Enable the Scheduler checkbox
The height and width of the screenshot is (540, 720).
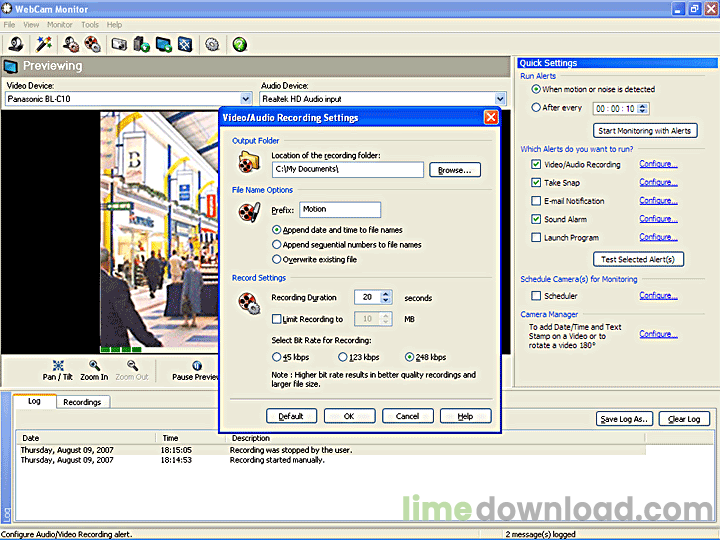(x=536, y=296)
